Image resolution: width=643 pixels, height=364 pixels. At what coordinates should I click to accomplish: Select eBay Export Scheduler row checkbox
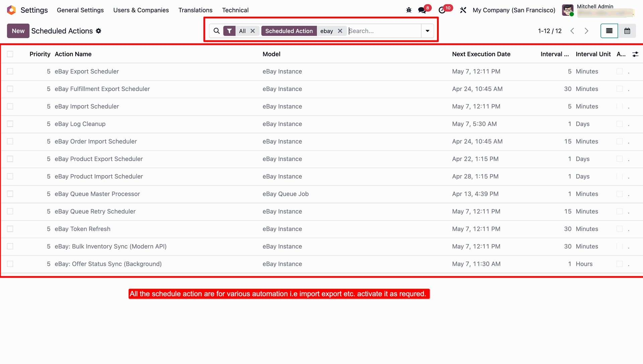10,72
